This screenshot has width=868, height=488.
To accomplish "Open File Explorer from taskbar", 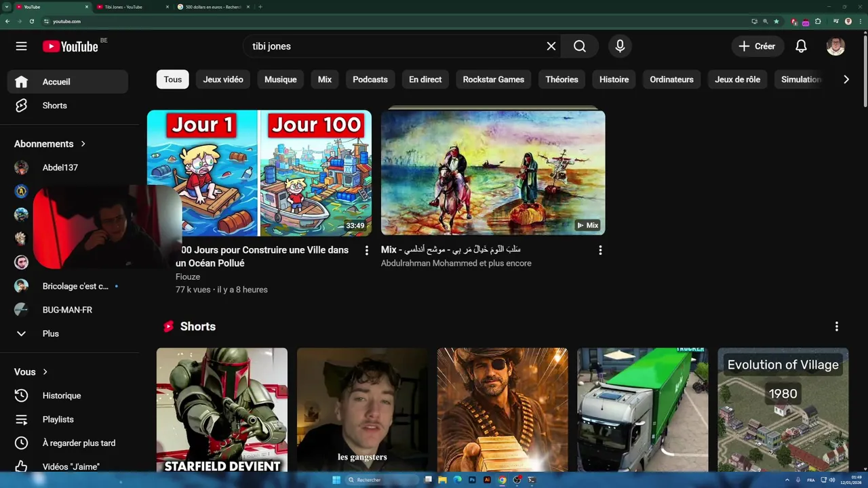I will [x=443, y=480].
